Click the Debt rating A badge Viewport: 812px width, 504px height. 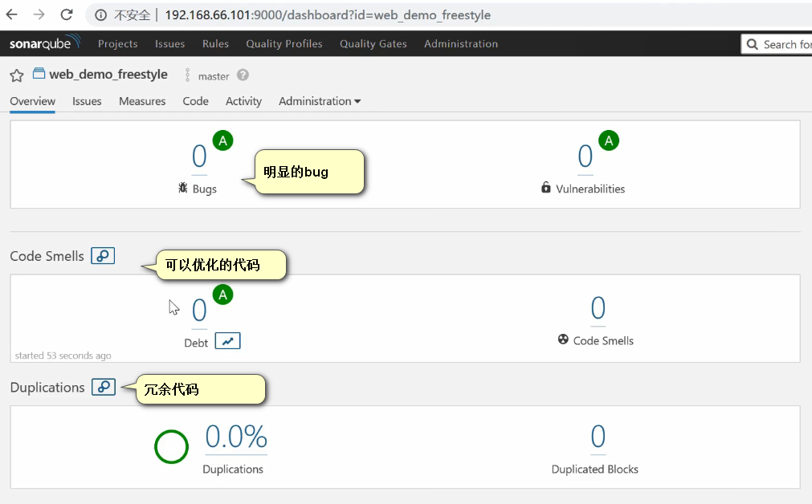click(222, 295)
